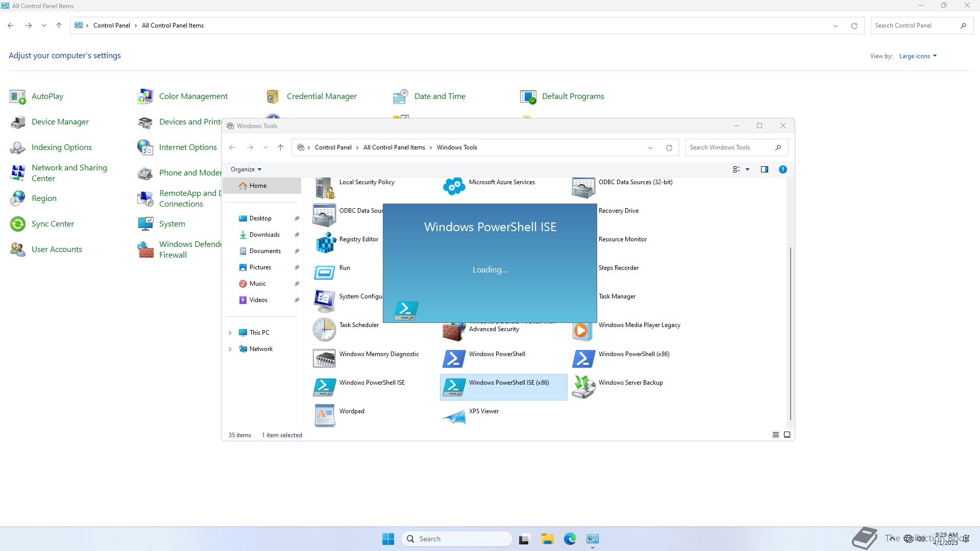
Task: Switch to large thumbnails view in status bar
Action: tap(787, 435)
